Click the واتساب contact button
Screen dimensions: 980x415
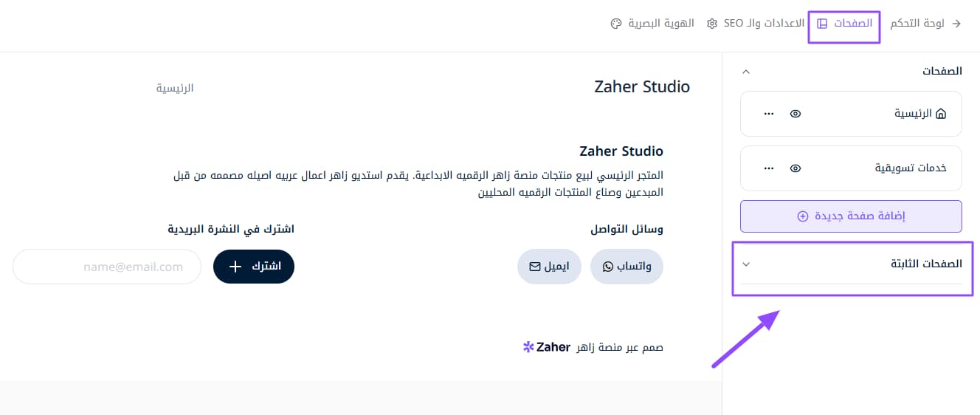tap(627, 267)
